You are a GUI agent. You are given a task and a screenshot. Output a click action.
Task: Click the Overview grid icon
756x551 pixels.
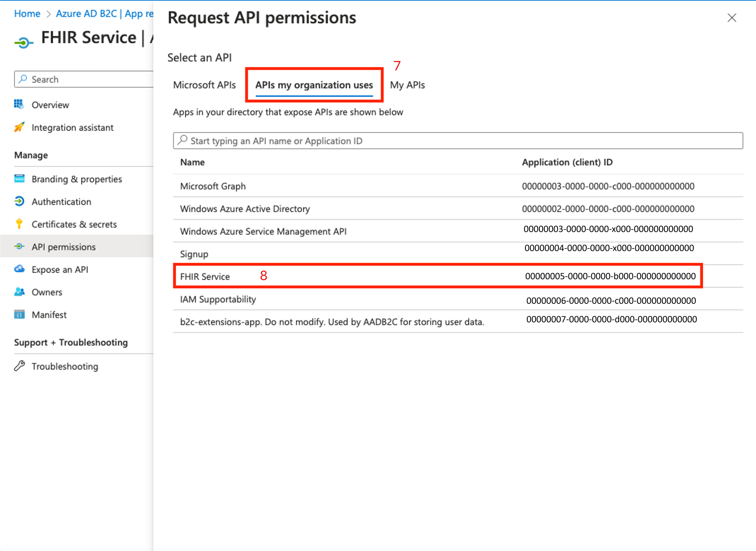point(19,104)
